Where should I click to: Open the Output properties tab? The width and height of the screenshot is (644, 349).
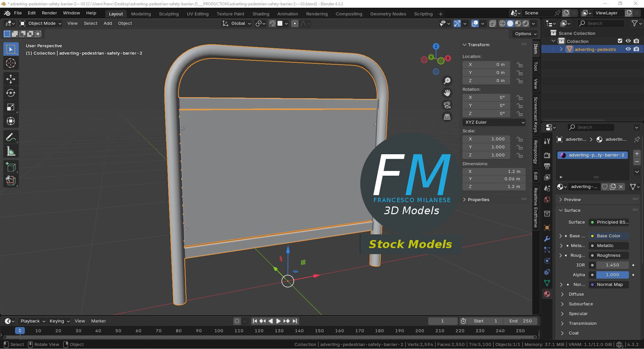pyautogui.click(x=547, y=166)
